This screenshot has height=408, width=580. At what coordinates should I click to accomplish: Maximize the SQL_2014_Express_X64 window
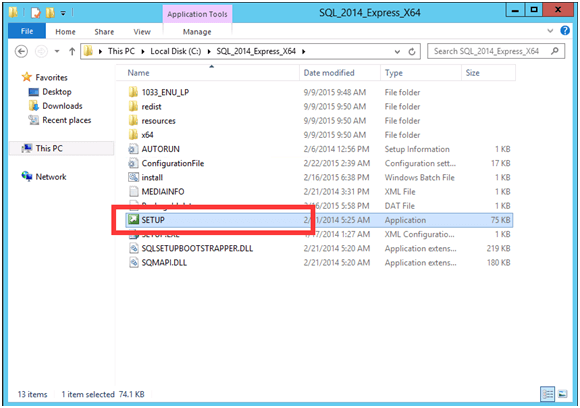(534, 10)
